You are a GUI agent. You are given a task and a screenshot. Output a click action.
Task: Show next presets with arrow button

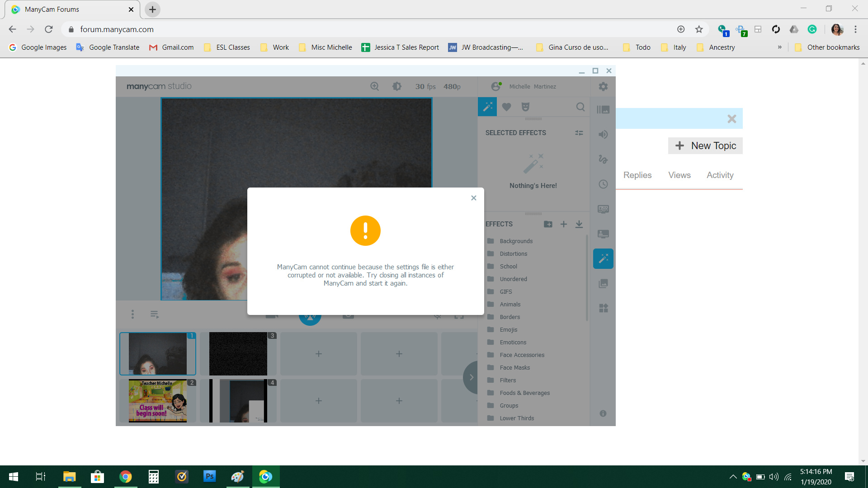[x=471, y=377]
